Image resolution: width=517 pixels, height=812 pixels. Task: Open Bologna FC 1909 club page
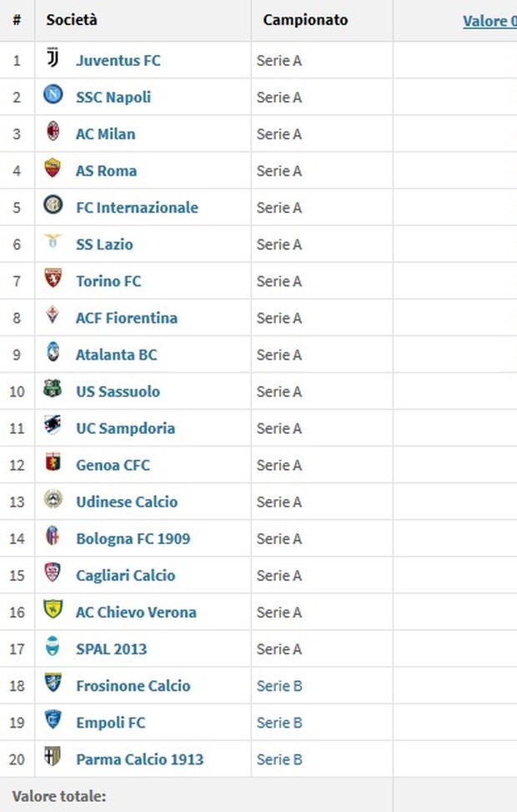(133, 538)
